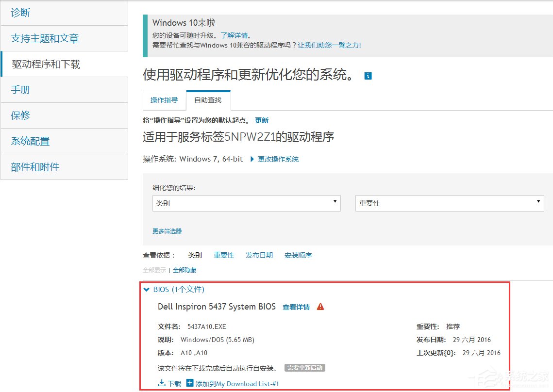Image resolution: width=553 pixels, height=392 pixels.
Task: Switch to the 操作指导 tab
Action: pos(164,100)
